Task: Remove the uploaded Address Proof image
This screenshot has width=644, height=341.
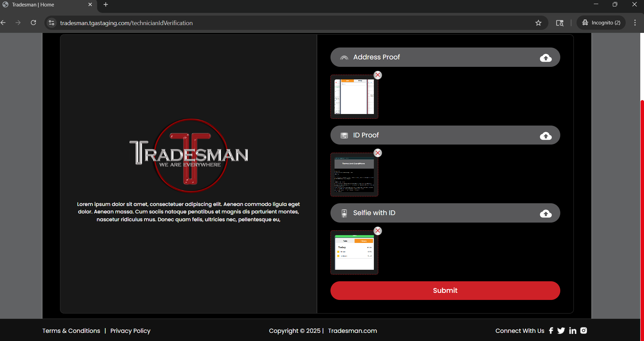Action: (x=378, y=75)
